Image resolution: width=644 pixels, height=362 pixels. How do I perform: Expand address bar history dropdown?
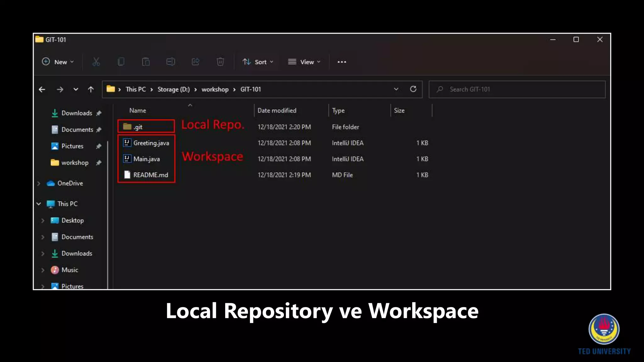coord(396,89)
